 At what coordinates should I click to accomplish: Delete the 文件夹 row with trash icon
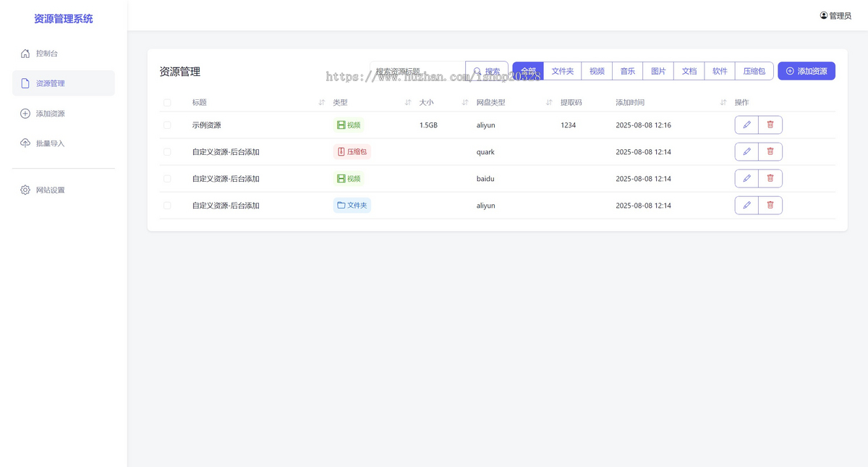click(770, 205)
